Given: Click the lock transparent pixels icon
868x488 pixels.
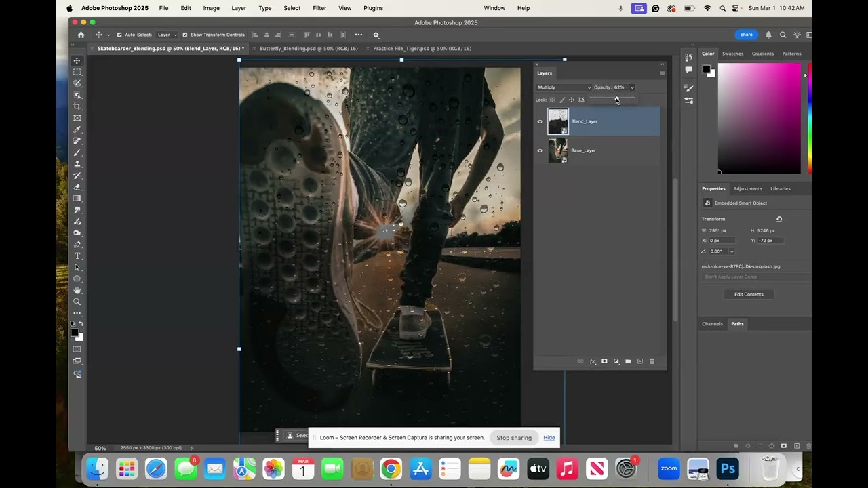Looking at the screenshot, I should [552, 100].
